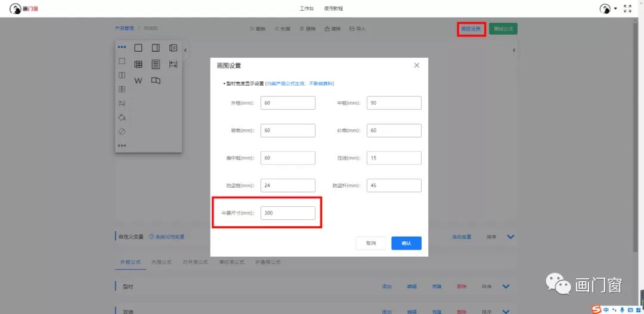Viewport: 644px width, 314px height.
Task: Click the 恢复 redo icon in toolbar
Action: click(277, 29)
